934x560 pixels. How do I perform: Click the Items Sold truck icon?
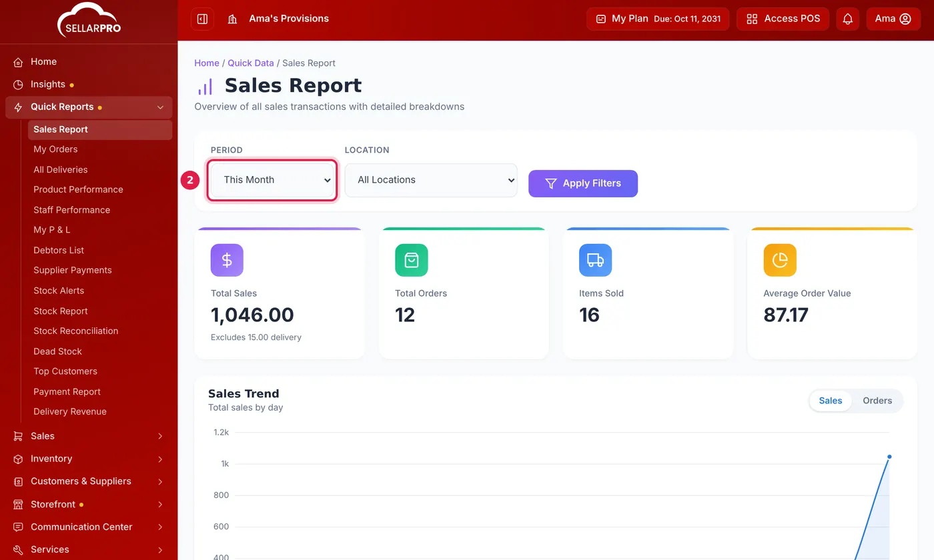(x=595, y=260)
